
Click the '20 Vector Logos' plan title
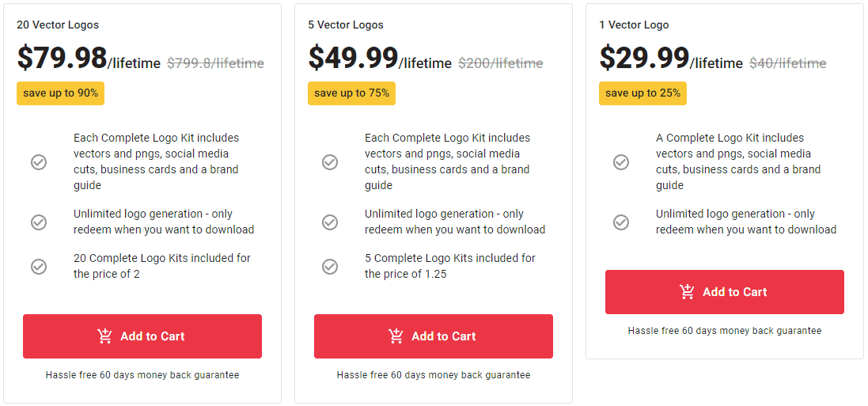click(58, 25)
